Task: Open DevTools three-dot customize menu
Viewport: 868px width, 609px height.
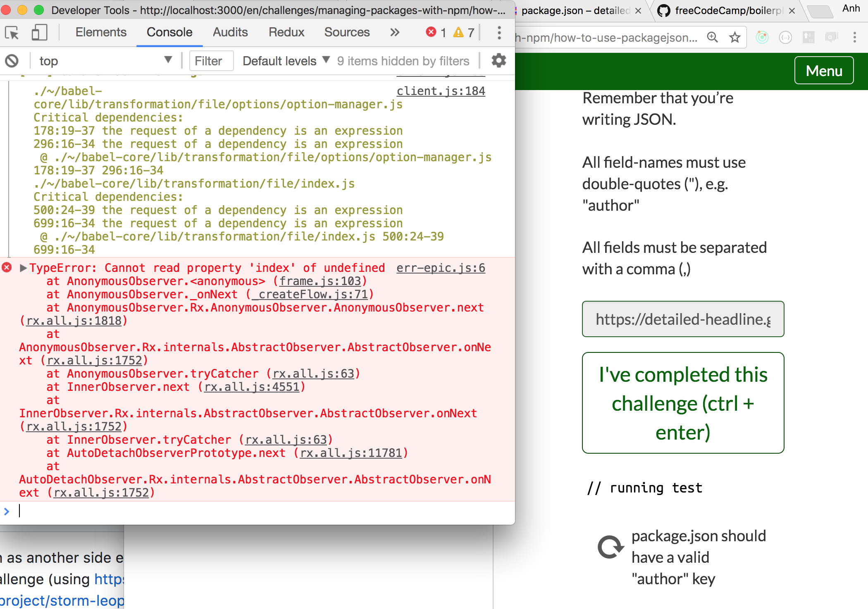Action: (499, 33)
